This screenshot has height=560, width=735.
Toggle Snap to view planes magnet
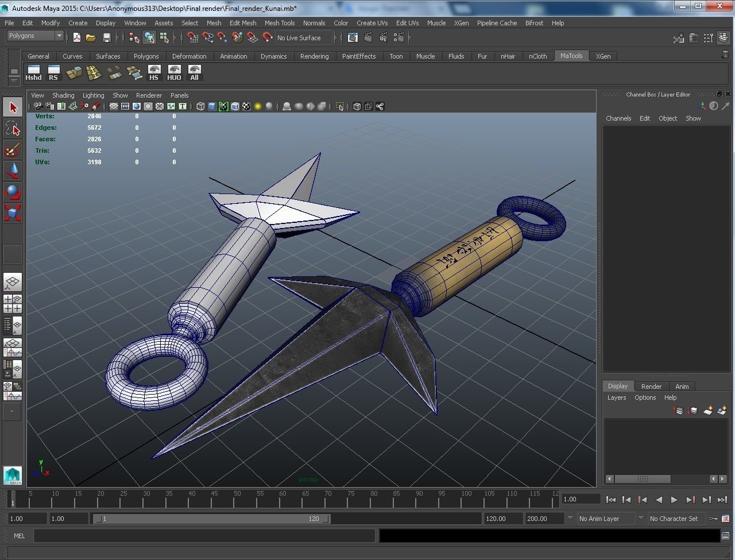point(252,38)
